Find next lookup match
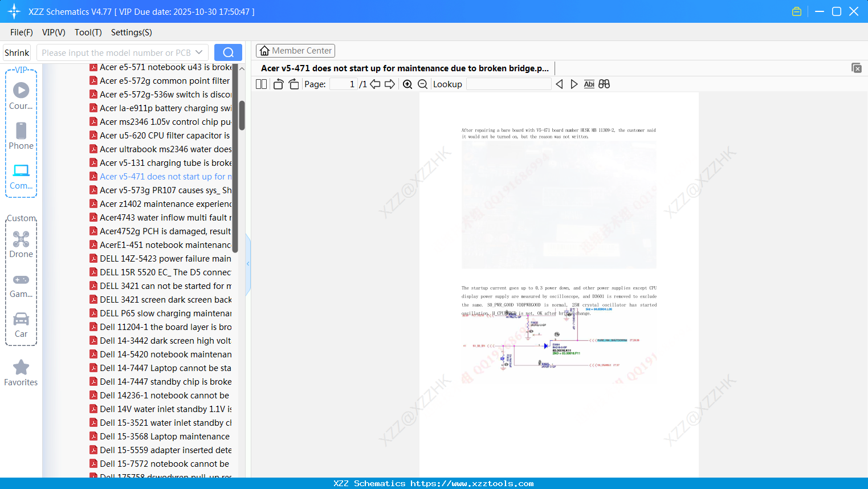868x489 pixels. (x=574, y=84)
